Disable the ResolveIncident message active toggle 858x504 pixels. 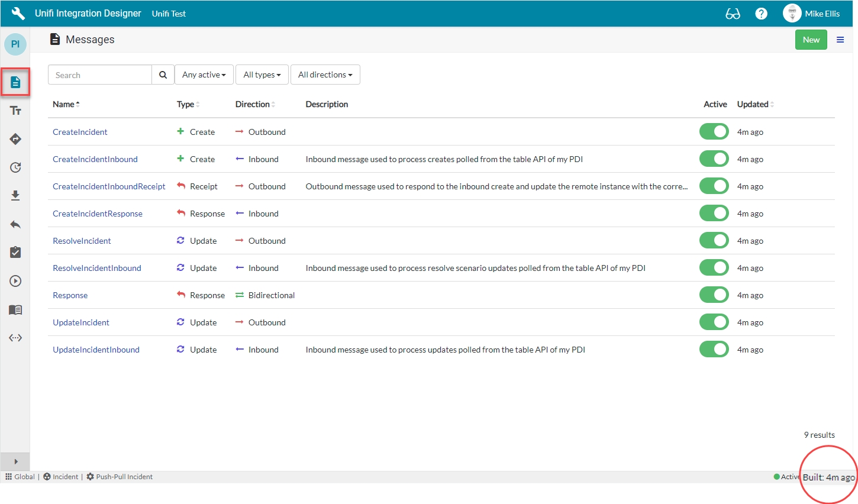coord(714,241)
